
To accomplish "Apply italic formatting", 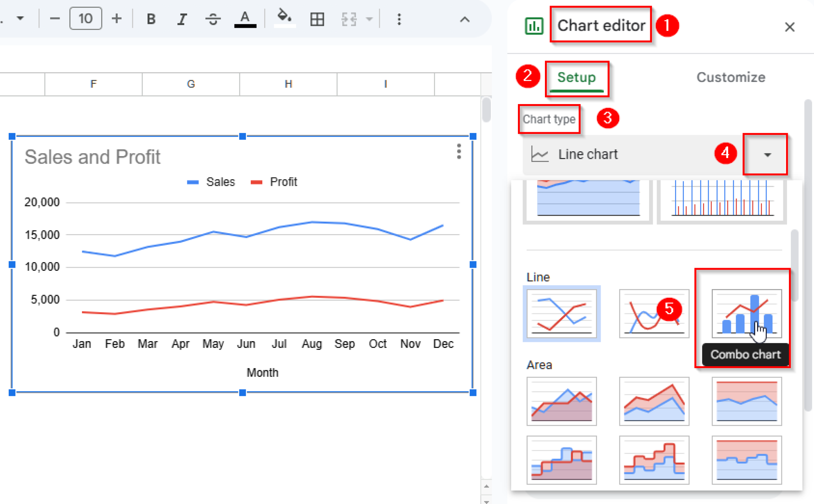I will [x=182, y=19].
